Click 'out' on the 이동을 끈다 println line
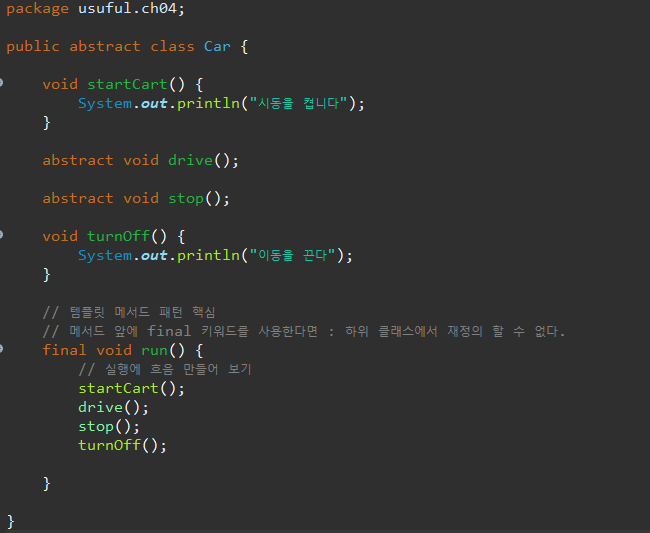This screenshot has height=533, width=650. (154, 256)
